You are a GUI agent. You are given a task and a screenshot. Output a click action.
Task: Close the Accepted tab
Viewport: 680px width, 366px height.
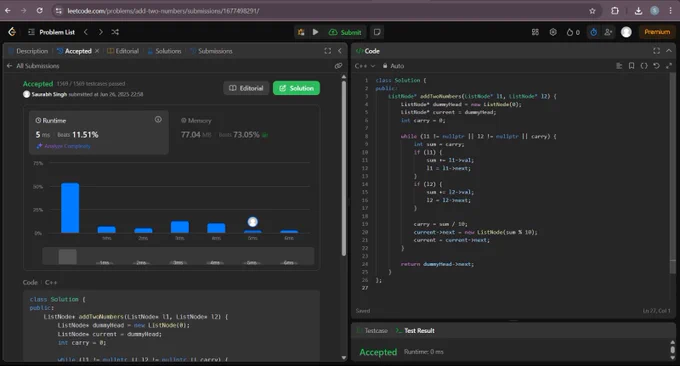97,51
